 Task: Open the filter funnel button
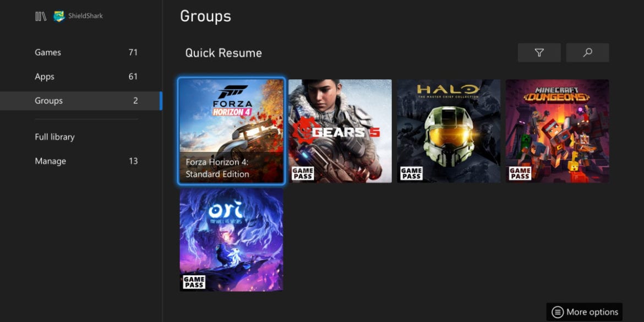[x=539, y=53]
